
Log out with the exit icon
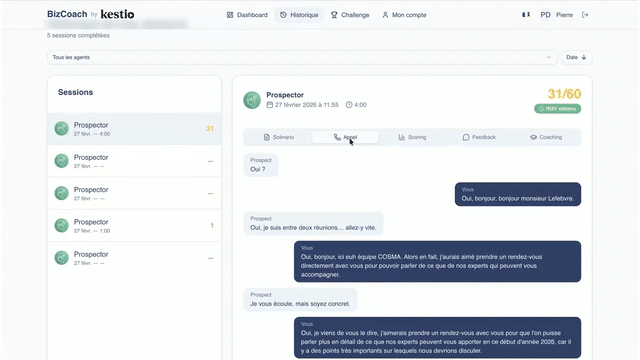(585, 15)
